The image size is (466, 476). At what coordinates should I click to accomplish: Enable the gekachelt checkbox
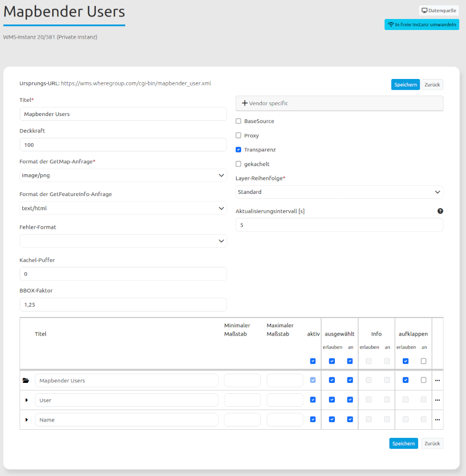click(238, 163)
